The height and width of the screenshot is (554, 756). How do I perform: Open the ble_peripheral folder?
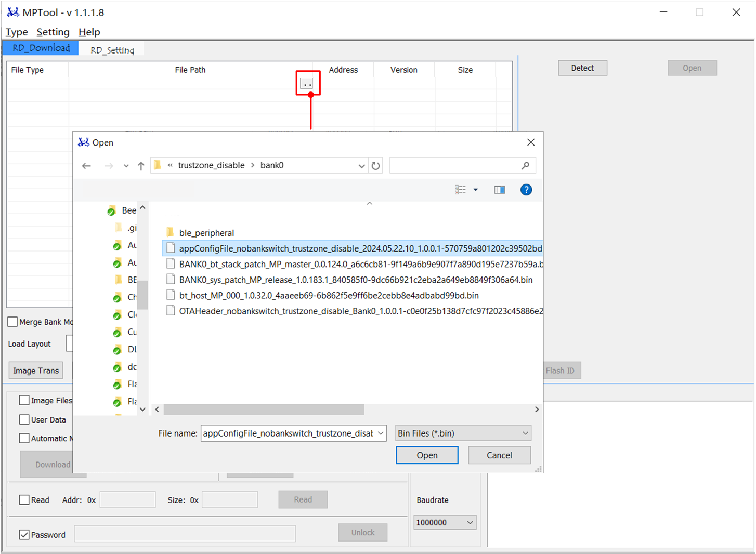pos(206,233)
